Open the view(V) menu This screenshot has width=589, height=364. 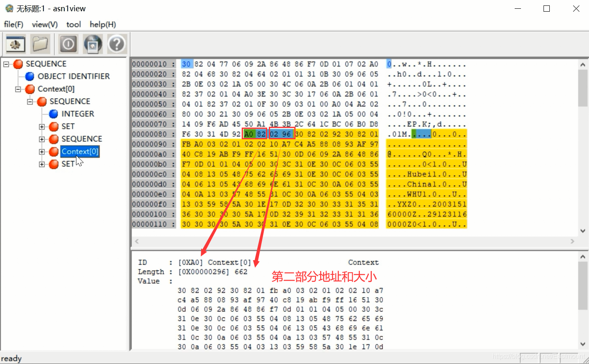point(45,24)
